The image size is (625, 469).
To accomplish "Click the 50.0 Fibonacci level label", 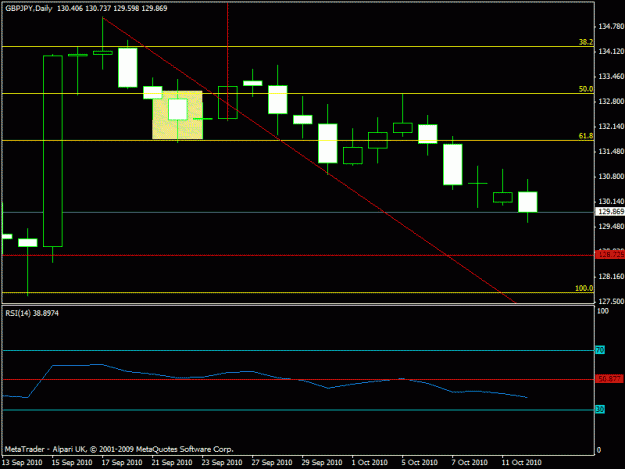I will click(586, 89).
